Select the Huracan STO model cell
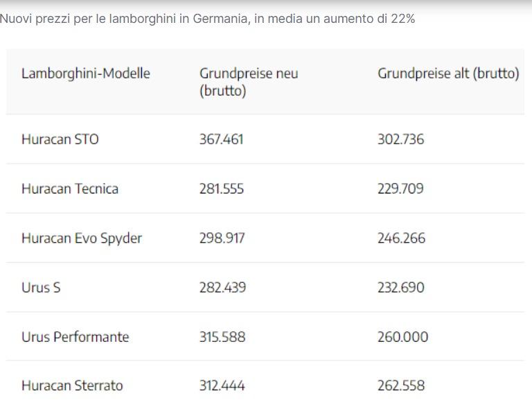 point(60,139)
